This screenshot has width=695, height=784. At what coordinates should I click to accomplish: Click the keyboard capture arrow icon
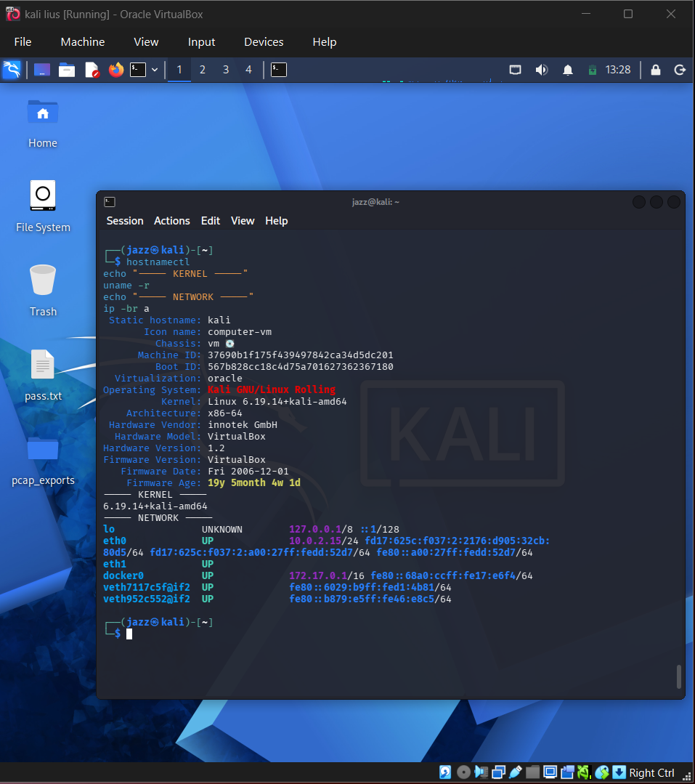click(619, 772)
